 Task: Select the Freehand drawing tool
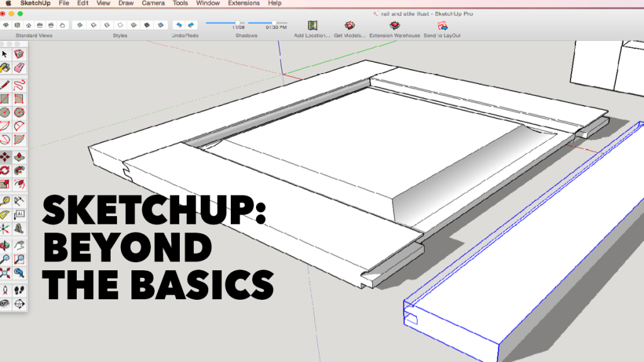click(19, 85)
